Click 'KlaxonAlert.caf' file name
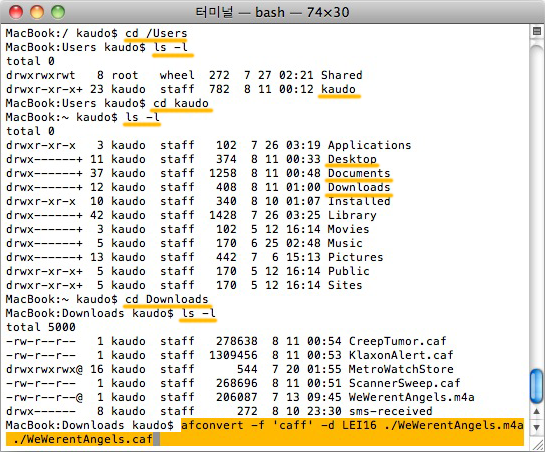 tap(401, 355)
